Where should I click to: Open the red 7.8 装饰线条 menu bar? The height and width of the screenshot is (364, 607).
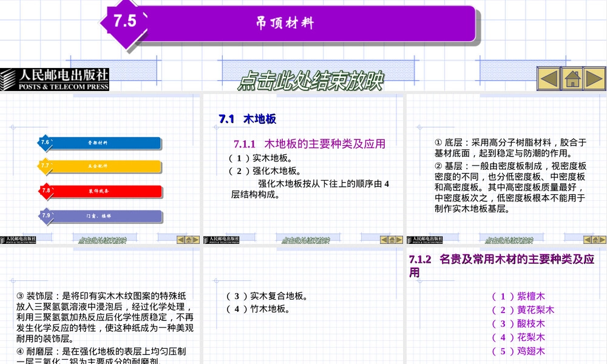click(x=100, y=191)
